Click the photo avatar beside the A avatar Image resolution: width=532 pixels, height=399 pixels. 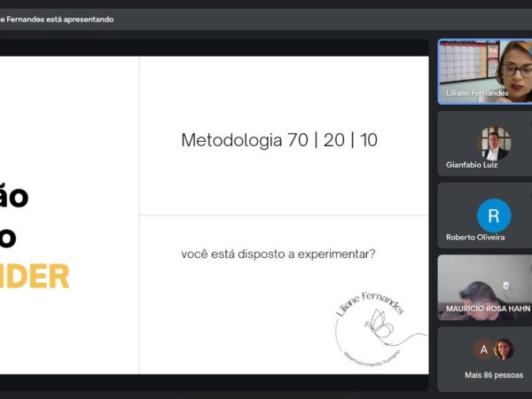(504, 349)
